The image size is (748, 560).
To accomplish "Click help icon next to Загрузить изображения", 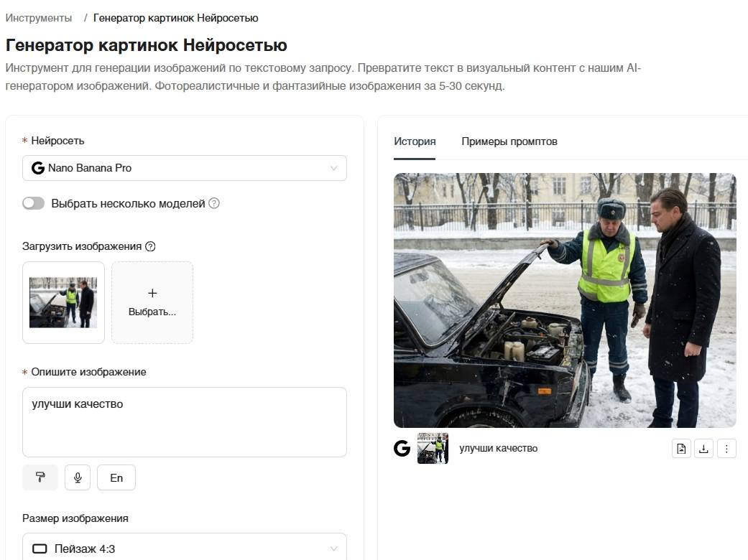I will (x=150, y=246).
